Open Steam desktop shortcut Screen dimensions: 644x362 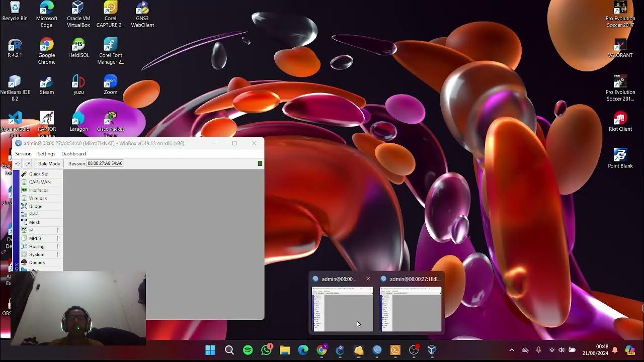click(x=47, y=85)
